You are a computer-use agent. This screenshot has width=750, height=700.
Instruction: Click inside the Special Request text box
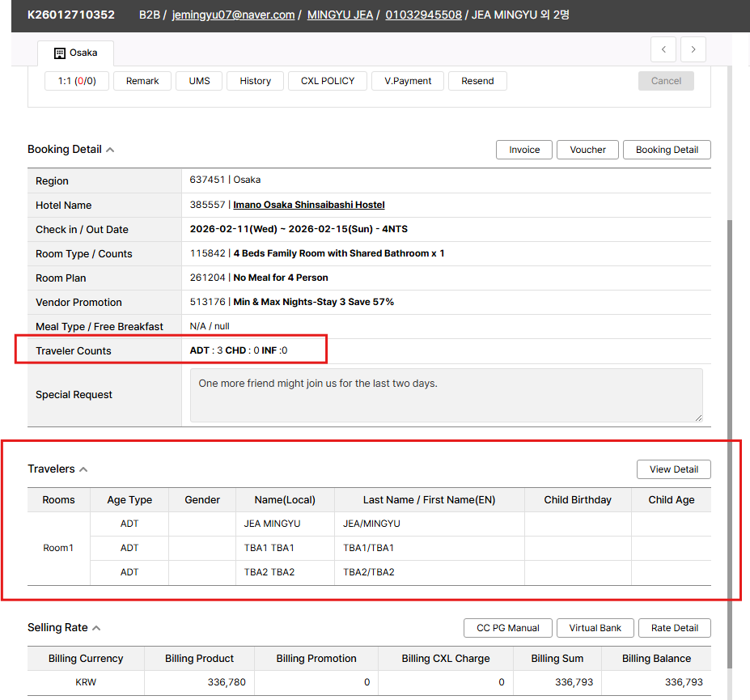tap(446, 395)
